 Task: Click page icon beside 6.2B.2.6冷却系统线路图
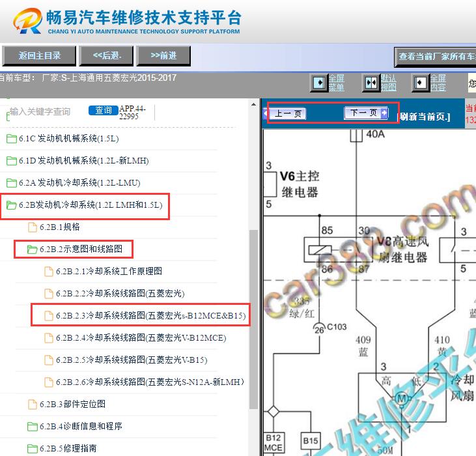point(49,382)
